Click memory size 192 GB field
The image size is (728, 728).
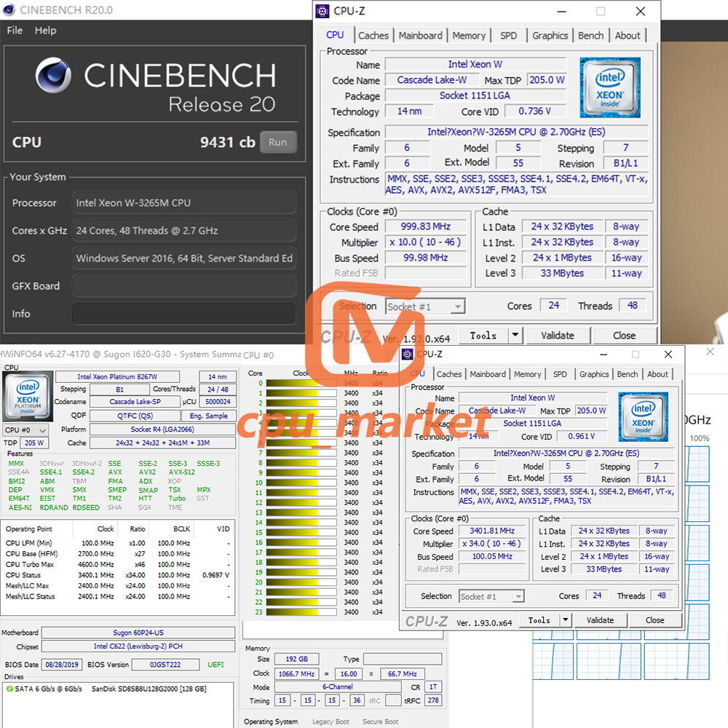[x=297, y=660]
